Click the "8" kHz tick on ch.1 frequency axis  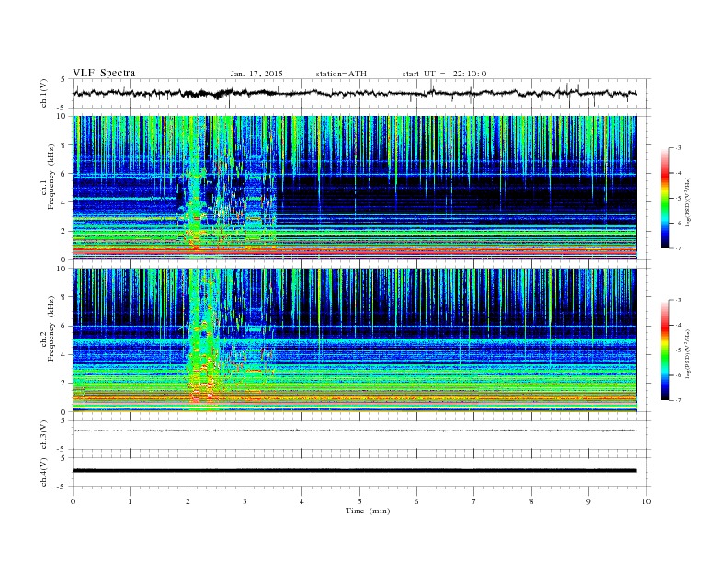[x=64, y=145]
